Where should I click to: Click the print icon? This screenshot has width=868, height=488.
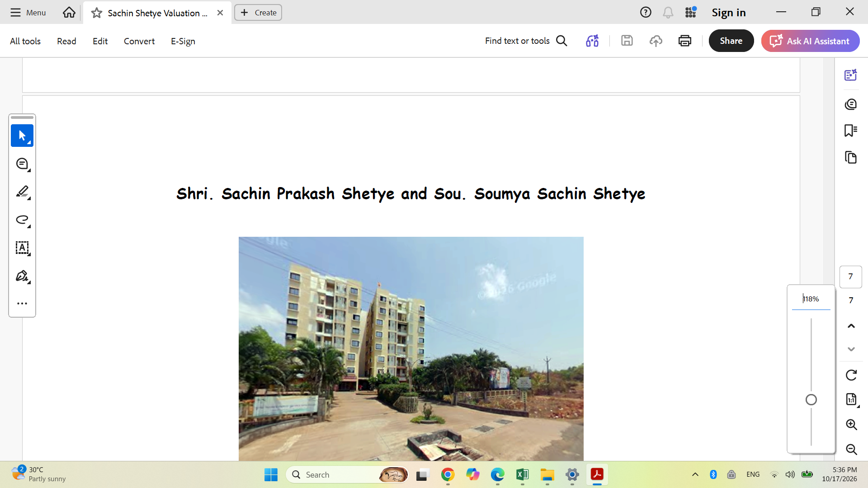coord(685,41)
